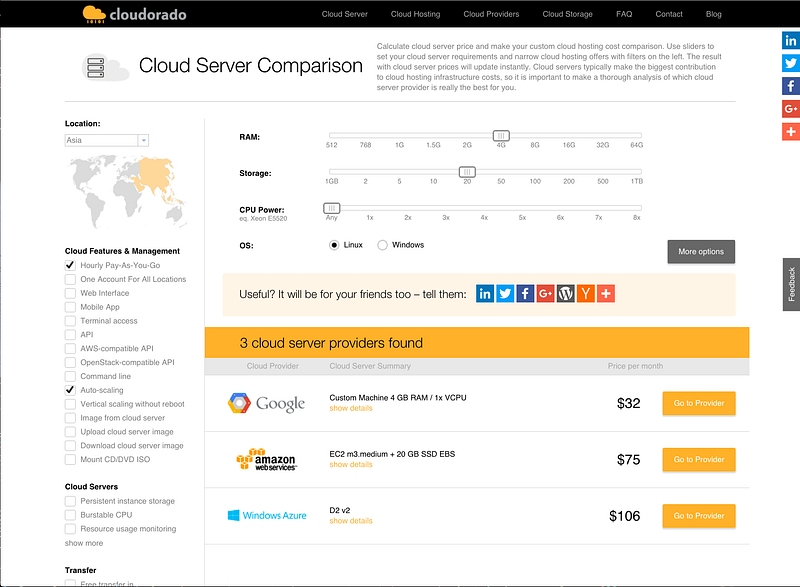Tick the API checkbox
Image resolution: width=800 pixels, height=587 pixels.
[70, 335]
